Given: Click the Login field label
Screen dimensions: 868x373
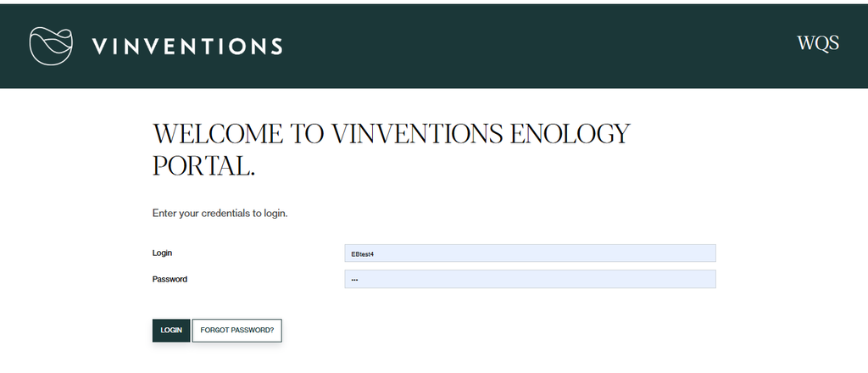Looking at the screenshot, I should [x=163, y=253].
